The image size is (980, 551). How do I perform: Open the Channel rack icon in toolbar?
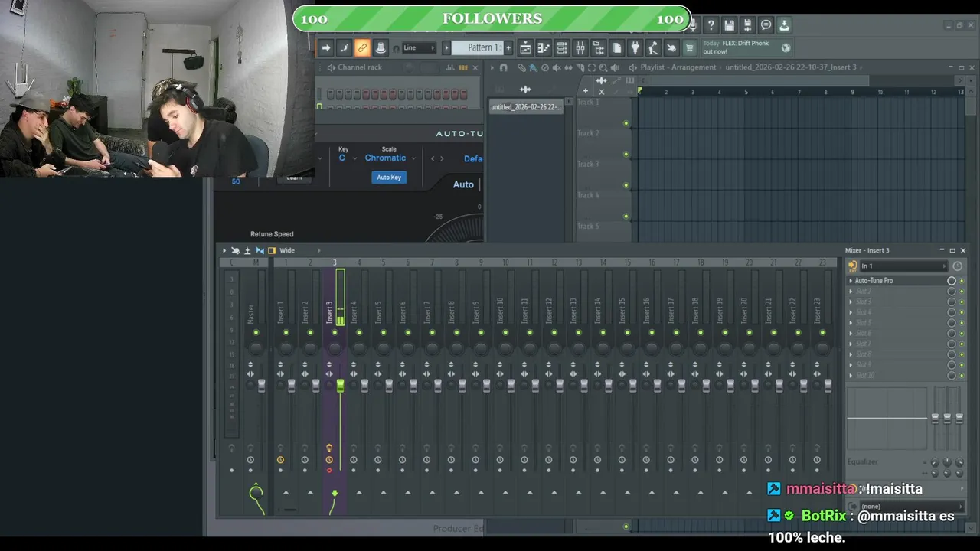click(x=562, y=47)
